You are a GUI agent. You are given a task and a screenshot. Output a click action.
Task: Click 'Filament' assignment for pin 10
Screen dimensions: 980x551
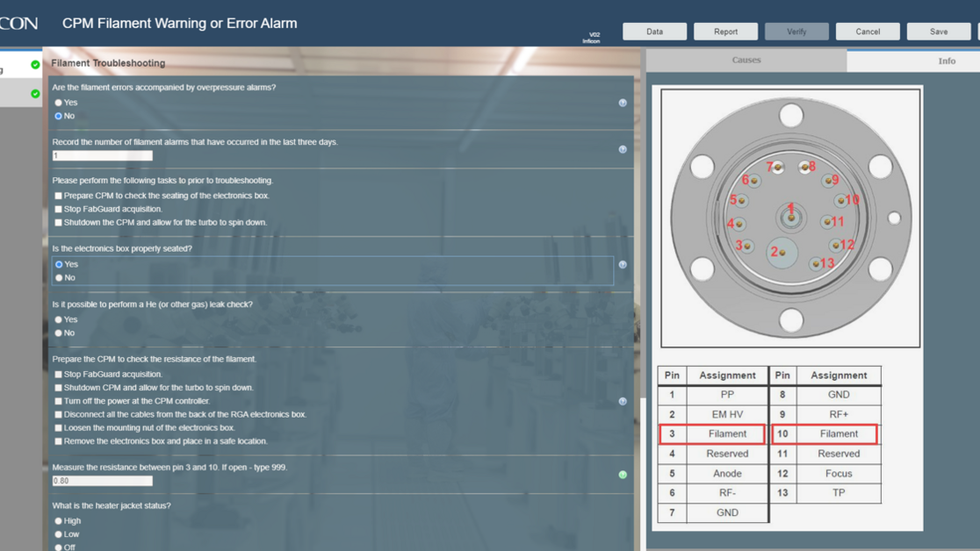pos(839,434)
